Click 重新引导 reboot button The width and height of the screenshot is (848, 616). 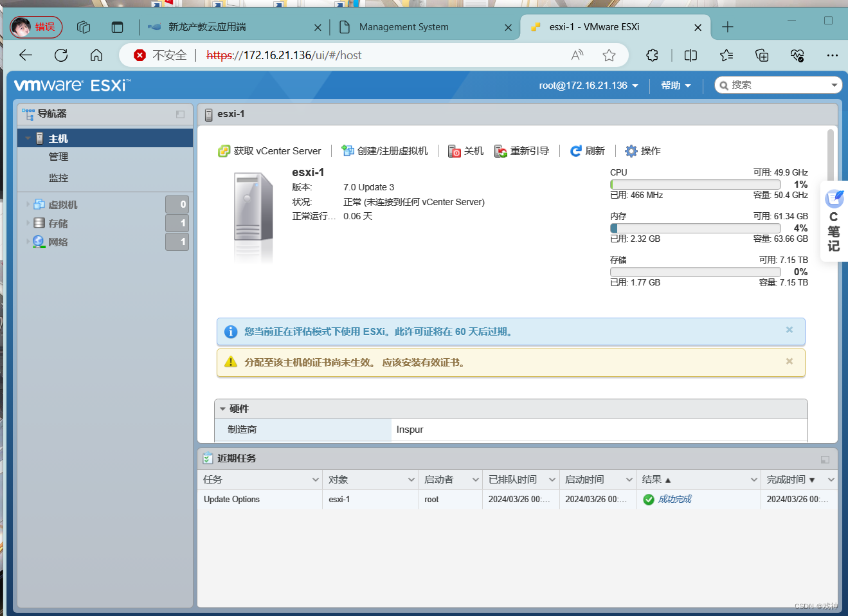tap(521, 151)
